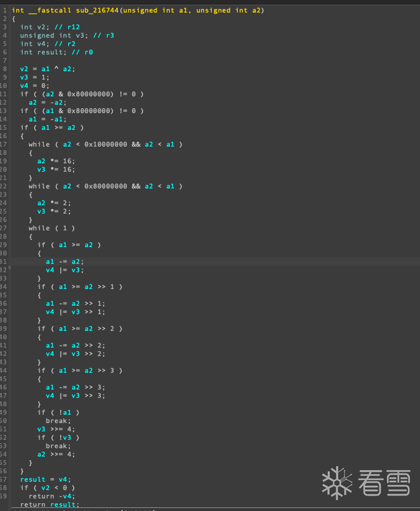The height and width of the screenshot is (511, 420).
Task: Click the line 'v4 |= v3 >> 2;'
Action: click(x=75, y=354)
